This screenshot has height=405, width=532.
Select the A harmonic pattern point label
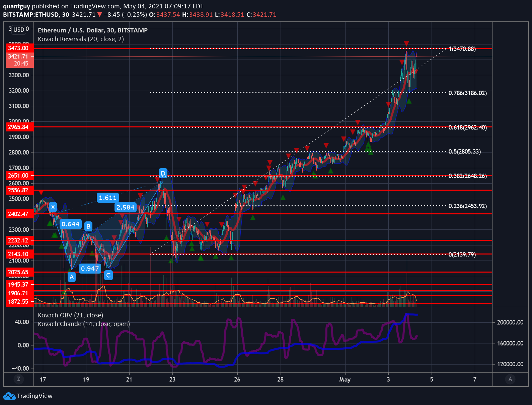[x=72, y=277]
